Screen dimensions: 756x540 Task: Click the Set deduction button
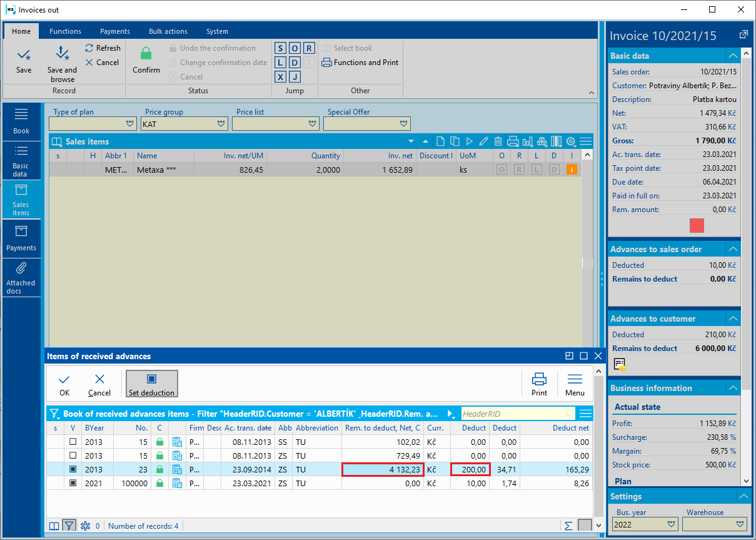click(x=152, y=384)
